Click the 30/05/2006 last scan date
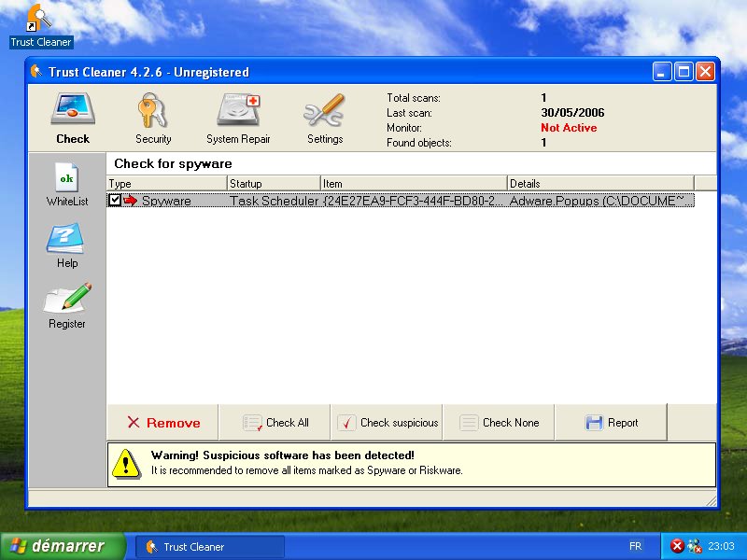 pos(572,113)
